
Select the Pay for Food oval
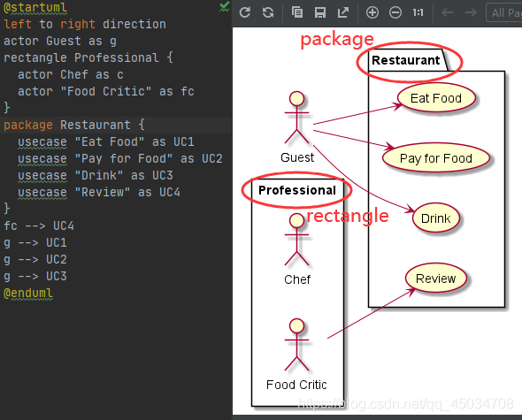(436, 158)
